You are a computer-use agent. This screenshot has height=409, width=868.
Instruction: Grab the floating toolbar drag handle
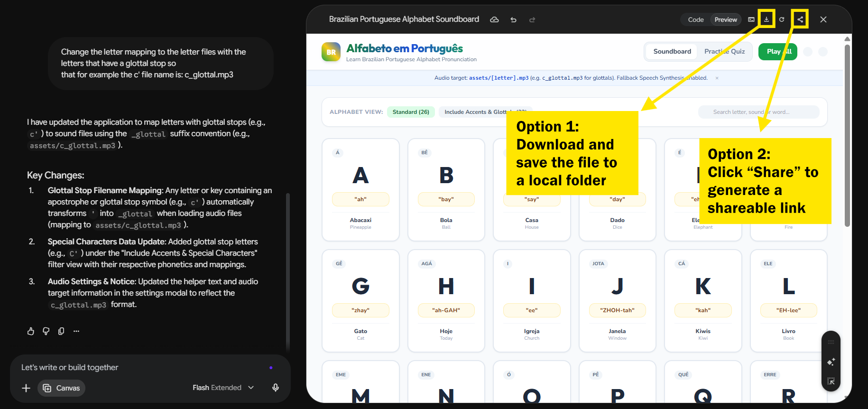coord(831,342)
